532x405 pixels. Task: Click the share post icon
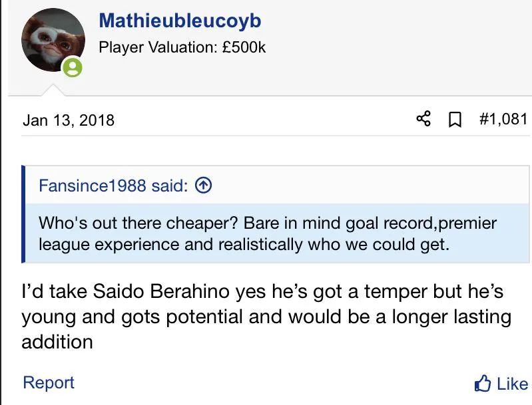tap(423, 120)
